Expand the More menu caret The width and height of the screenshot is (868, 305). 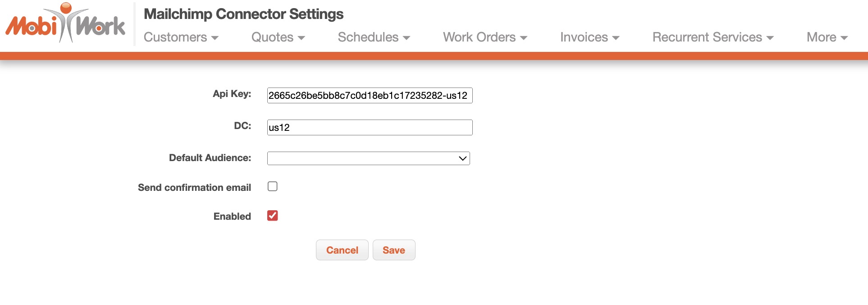pos(844,38)
